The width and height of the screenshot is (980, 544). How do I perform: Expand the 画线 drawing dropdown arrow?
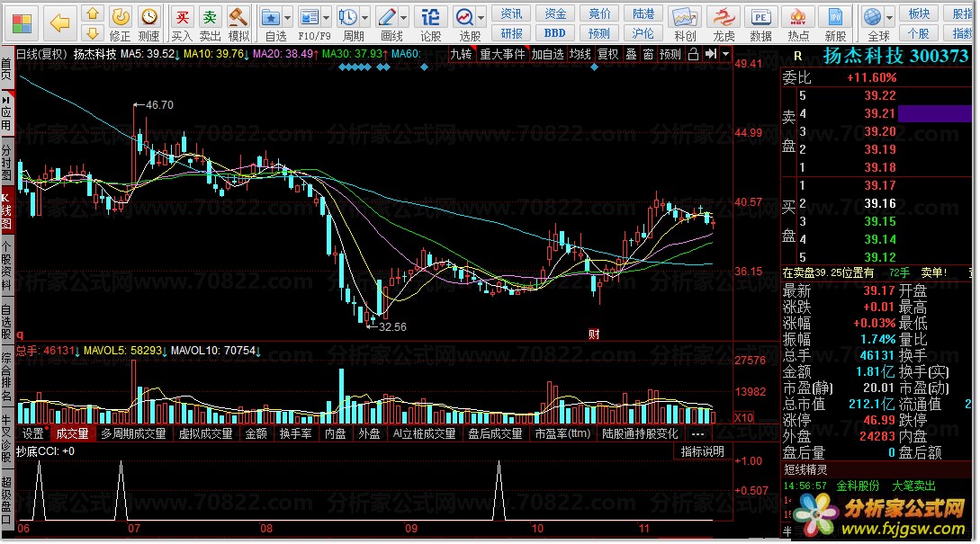point(404,17)
